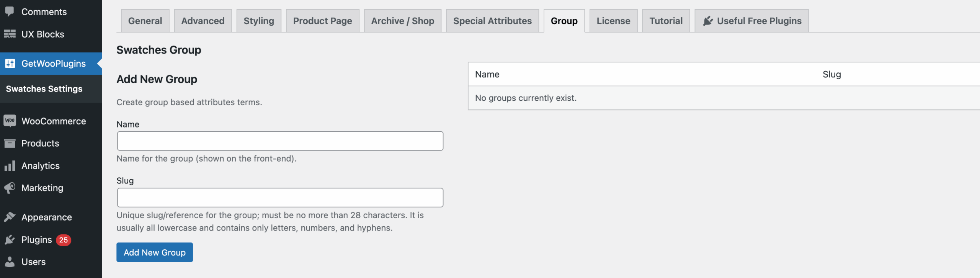Click the WooCommerce woo logo icon

click(x=10, y=121)
